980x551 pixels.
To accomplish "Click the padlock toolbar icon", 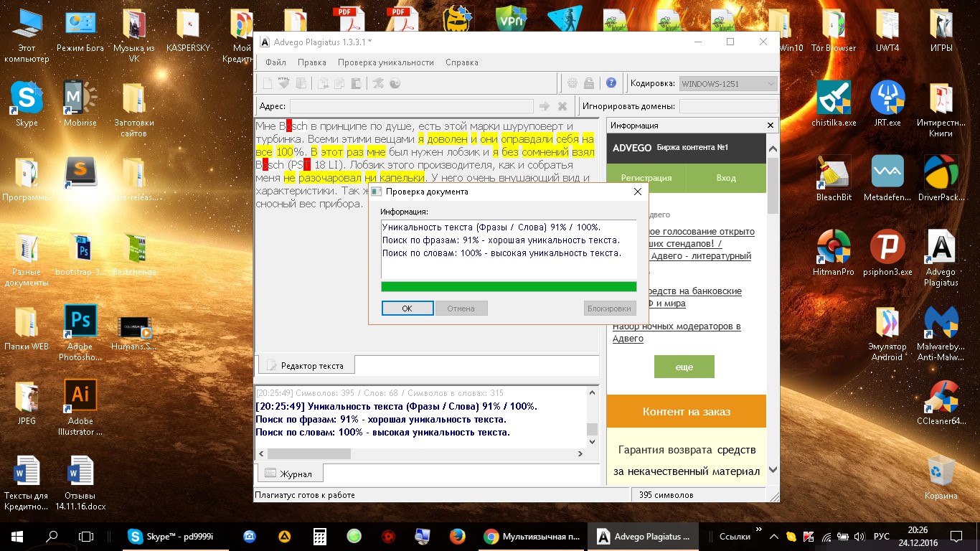I will (589, 83).
